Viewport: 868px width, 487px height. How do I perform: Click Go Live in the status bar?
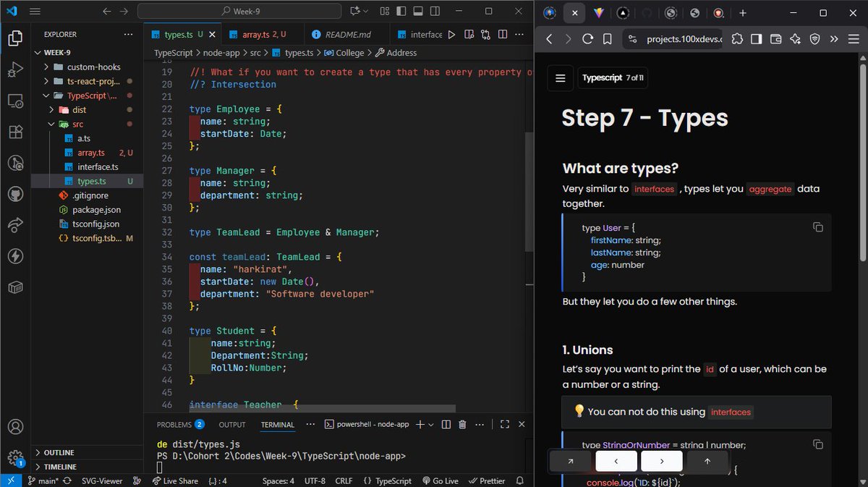pos(441,480)
